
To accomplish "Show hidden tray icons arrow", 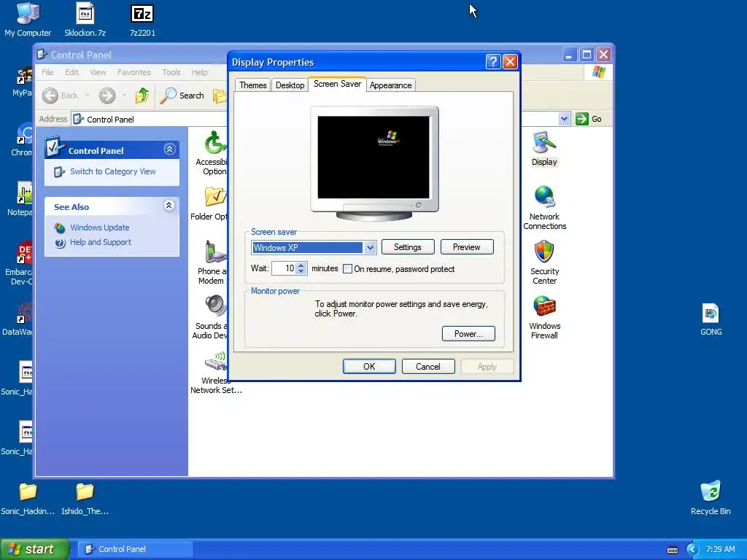I will tap(692, 550).
